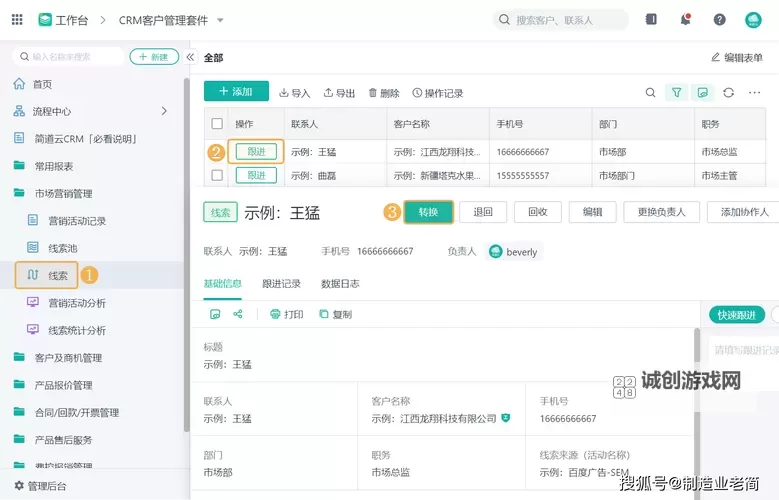Open the user avatar menu
This screenshot has height=500, width=779.
(753, 20)
